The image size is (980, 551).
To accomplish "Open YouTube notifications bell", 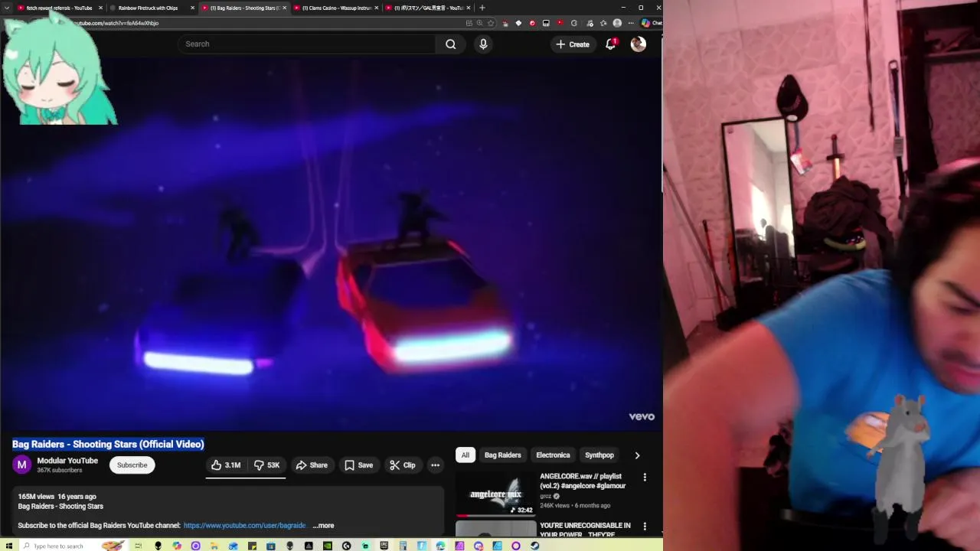I will point(611,44).
